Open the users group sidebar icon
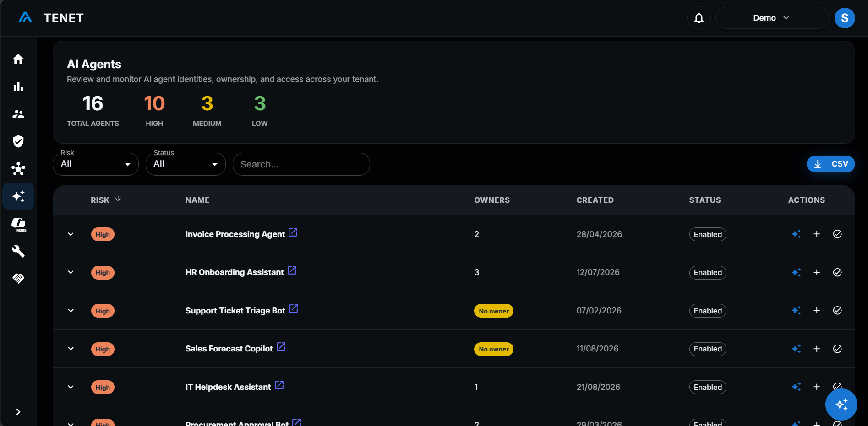 coord(18,114)
